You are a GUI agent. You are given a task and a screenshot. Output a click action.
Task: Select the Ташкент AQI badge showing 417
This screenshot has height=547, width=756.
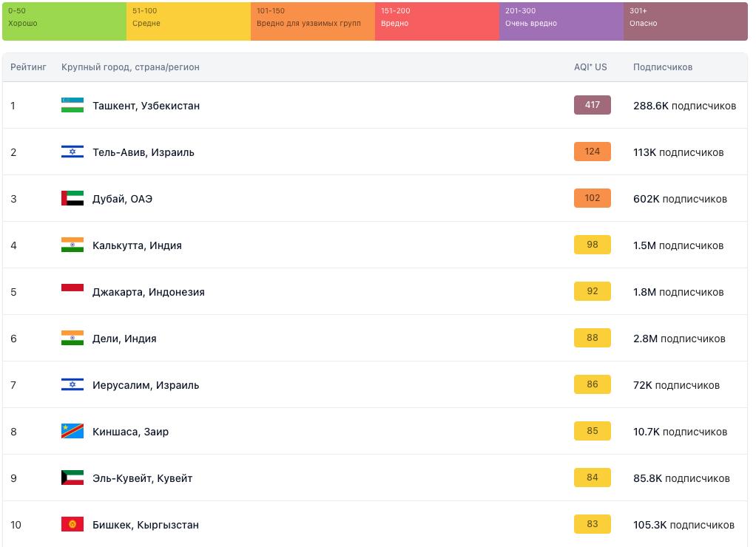pos(592,105)
